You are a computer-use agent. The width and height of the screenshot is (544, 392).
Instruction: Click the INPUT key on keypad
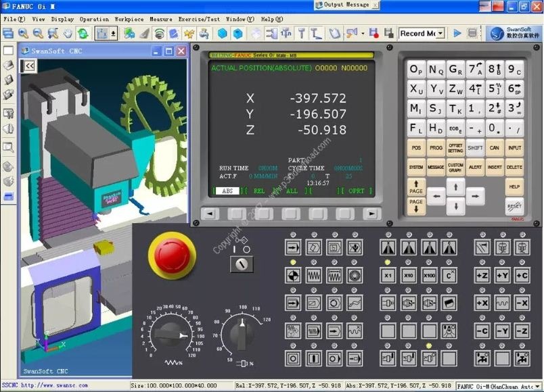(x=514, y=148)
